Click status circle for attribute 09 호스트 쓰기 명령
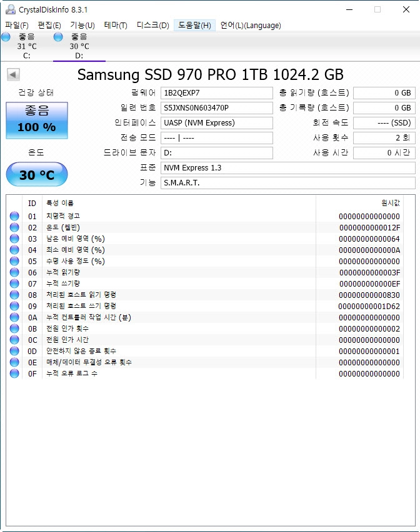 14,306
